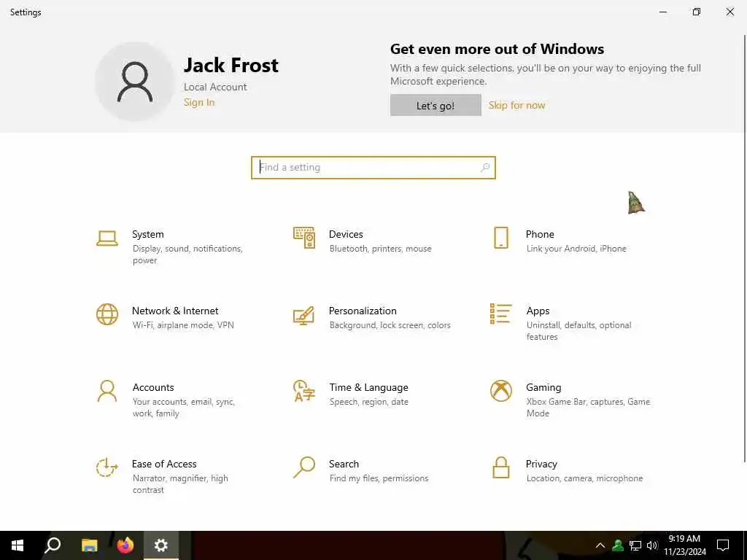
Task: Open the Windows Start menu
Action: click(18, 545)
